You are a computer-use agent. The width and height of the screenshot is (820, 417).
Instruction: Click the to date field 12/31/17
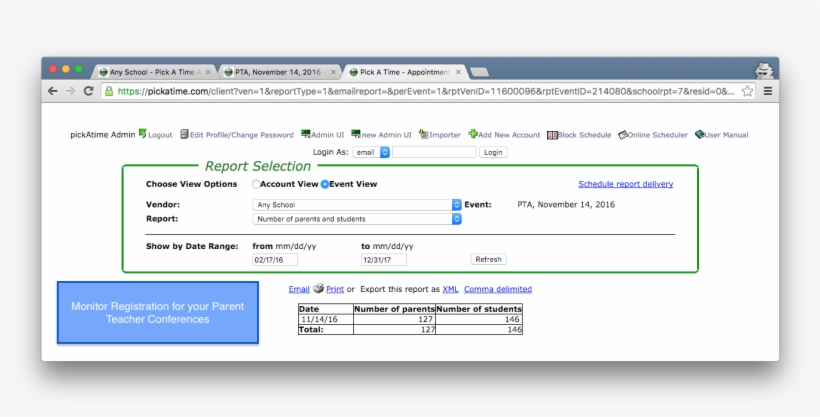point(384,260)
